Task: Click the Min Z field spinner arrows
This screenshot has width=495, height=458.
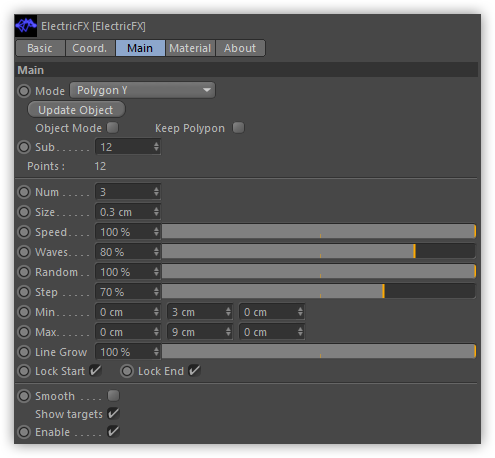Action: tap(300, 312)
